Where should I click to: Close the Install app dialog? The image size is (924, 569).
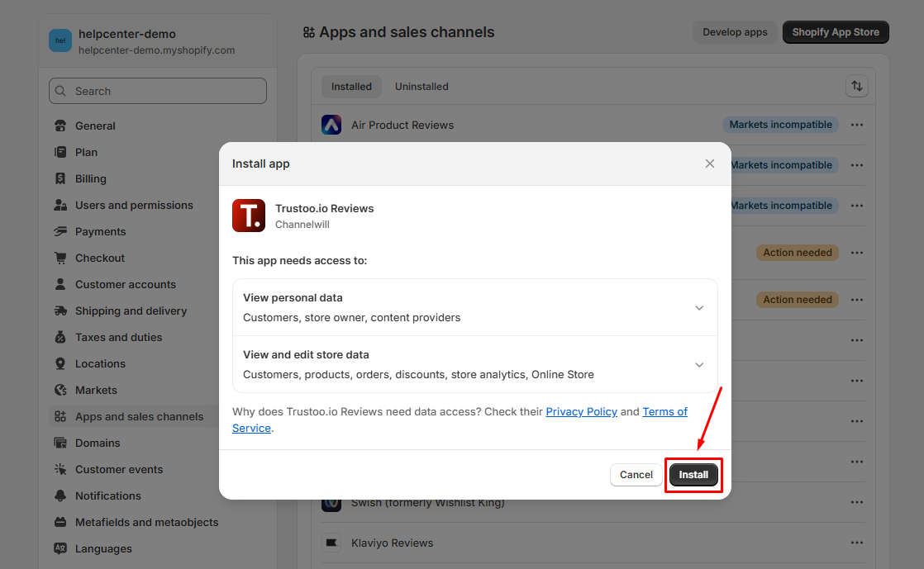(x=709, y=164)
